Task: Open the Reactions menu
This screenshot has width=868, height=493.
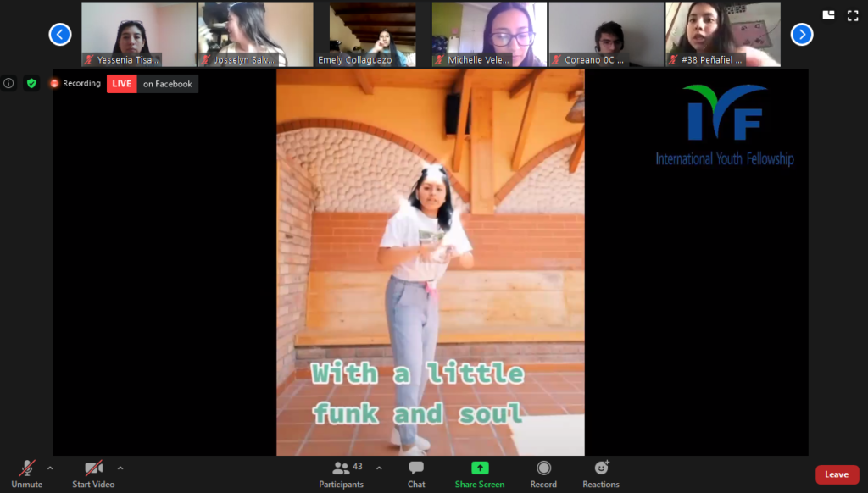Action: (601, 474)
